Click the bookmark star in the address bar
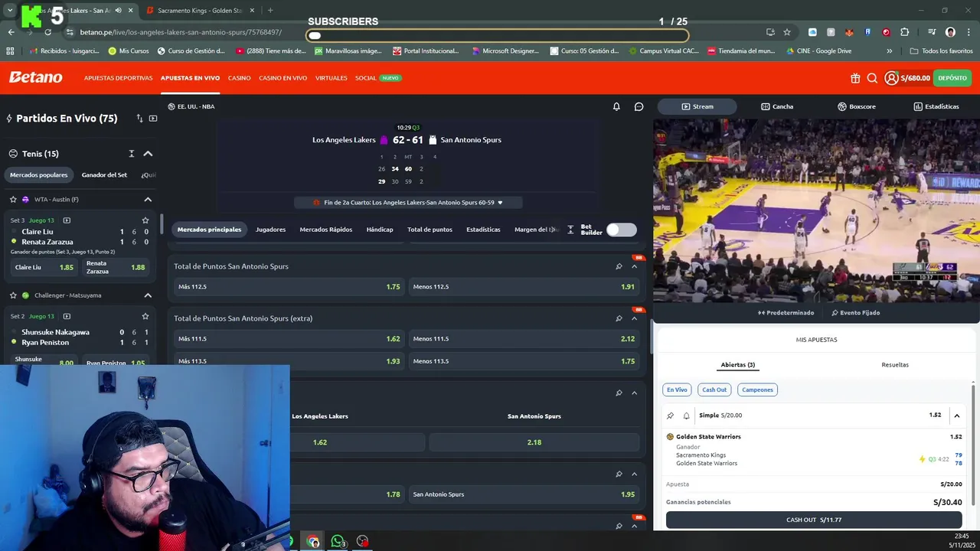 click(787, 32)
